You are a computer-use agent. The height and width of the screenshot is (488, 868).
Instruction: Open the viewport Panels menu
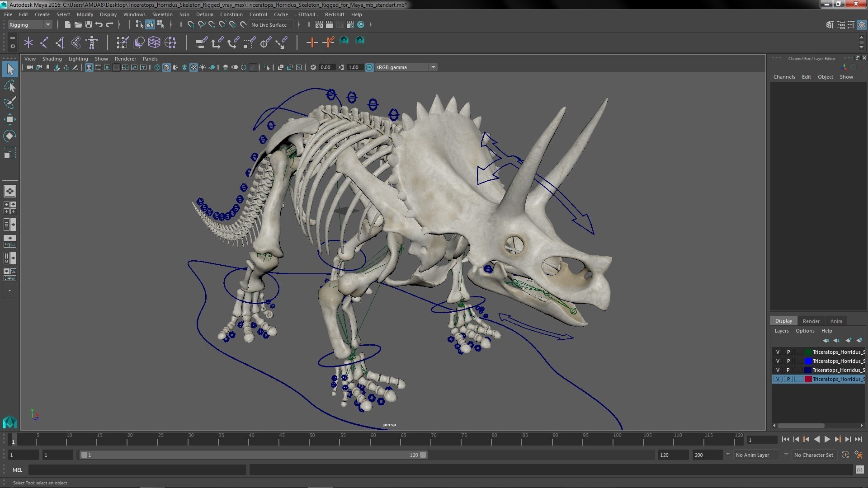pos(150,59)
